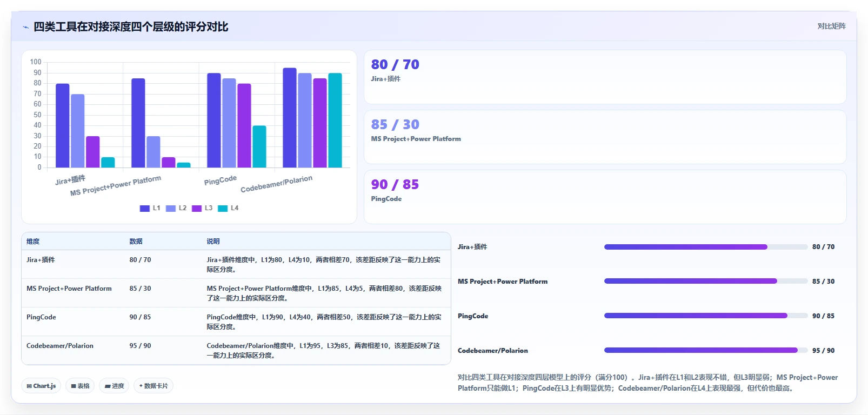Image resolution: width=868 pixels, height=415 pixels.
Task: Click the 说明 column header
Action: pos(213,242)
